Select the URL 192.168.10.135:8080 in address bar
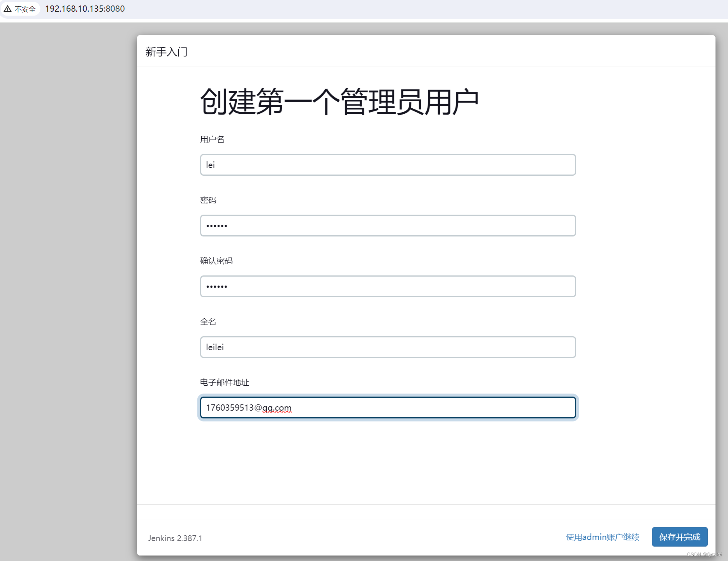Viewport: 728px width, 561px height. point(85,9)
